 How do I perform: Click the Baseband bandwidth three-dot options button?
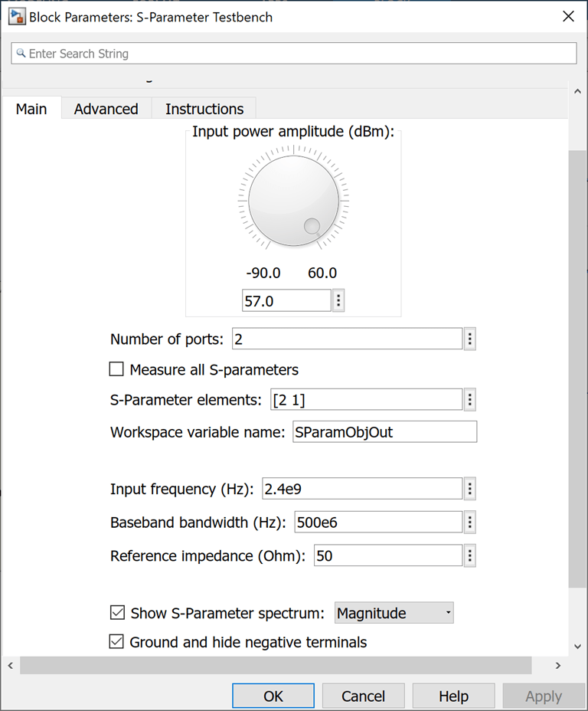point(470,523)
